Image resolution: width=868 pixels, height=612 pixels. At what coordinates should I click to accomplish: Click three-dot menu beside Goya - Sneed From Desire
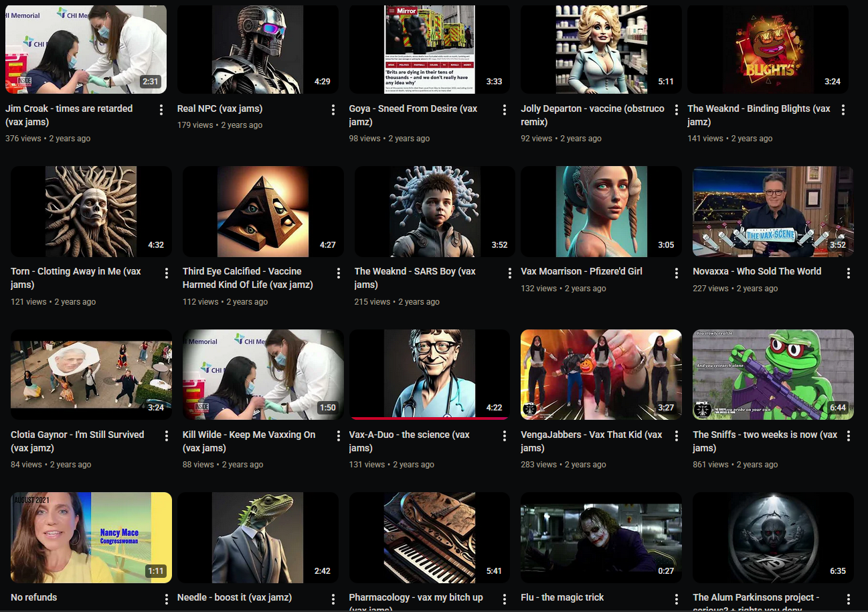(x=505, y=110)
